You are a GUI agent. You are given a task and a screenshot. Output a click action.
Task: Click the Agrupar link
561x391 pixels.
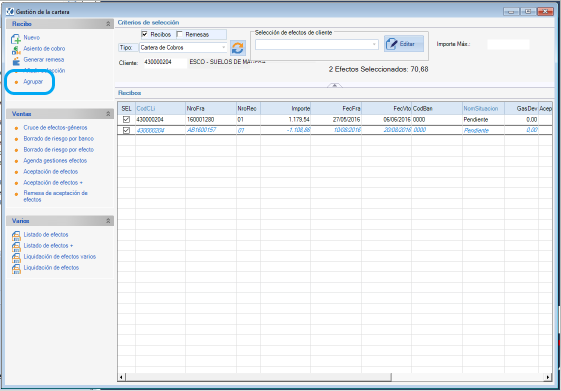(33, 82)
